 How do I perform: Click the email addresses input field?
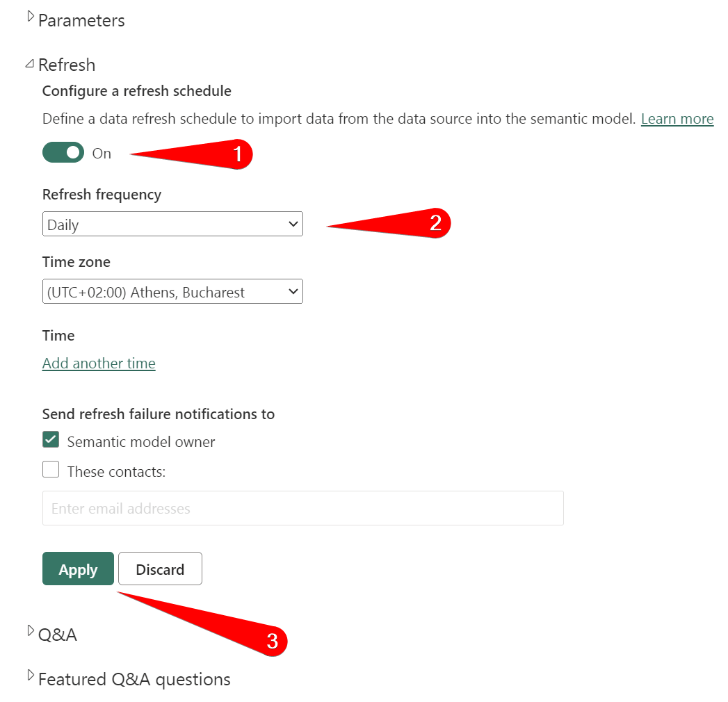click(302, 508)
